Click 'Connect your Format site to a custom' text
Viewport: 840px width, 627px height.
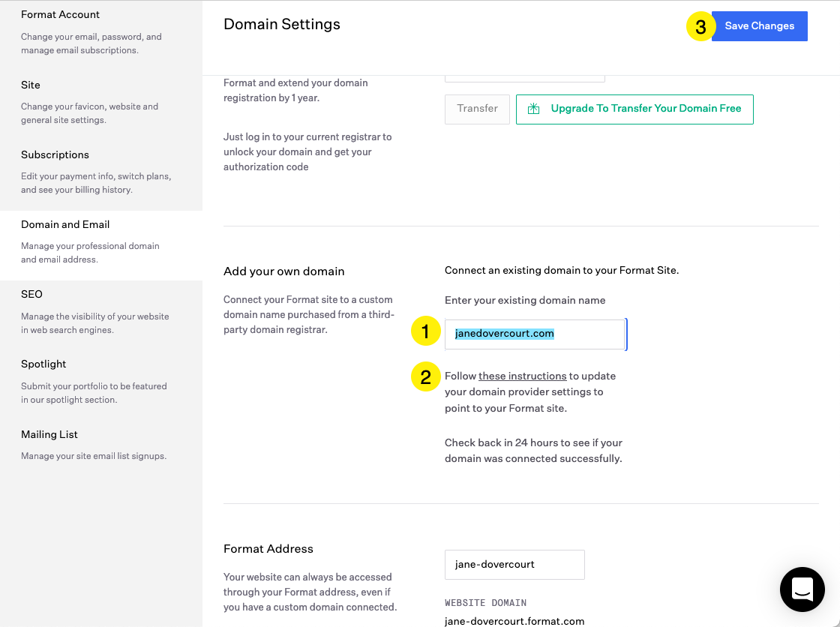(308, 314)
